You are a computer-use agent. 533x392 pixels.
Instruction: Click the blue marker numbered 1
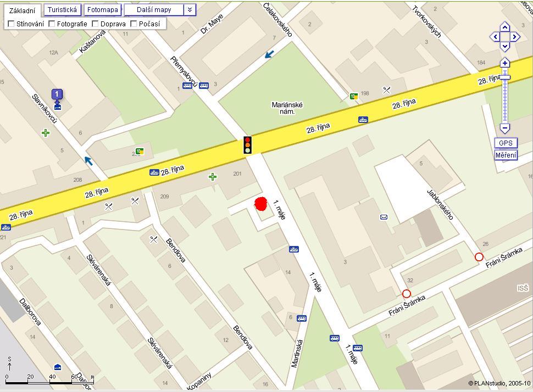[x=57, y=97]
